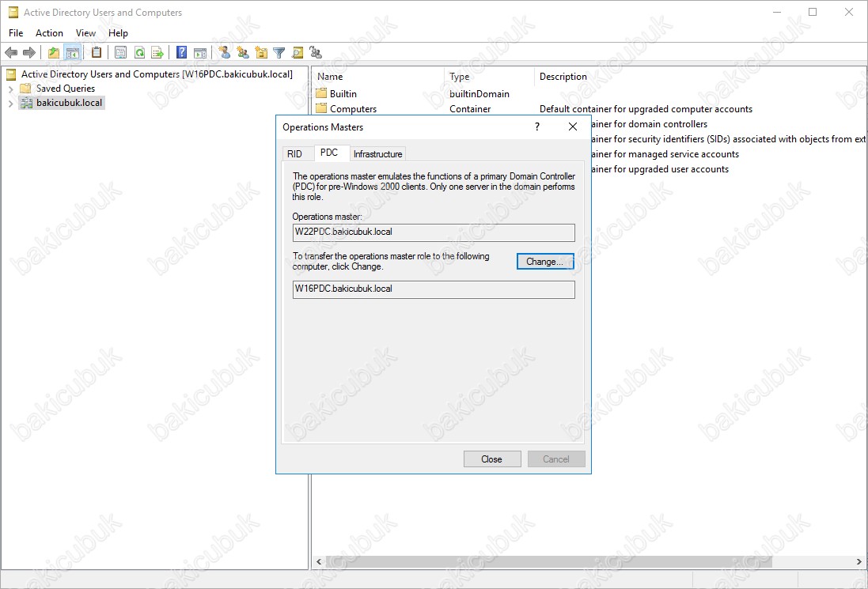Screen dimensions: 868x589
Task: Click the dialog's question mark help button
Action: tap(537, 126)
